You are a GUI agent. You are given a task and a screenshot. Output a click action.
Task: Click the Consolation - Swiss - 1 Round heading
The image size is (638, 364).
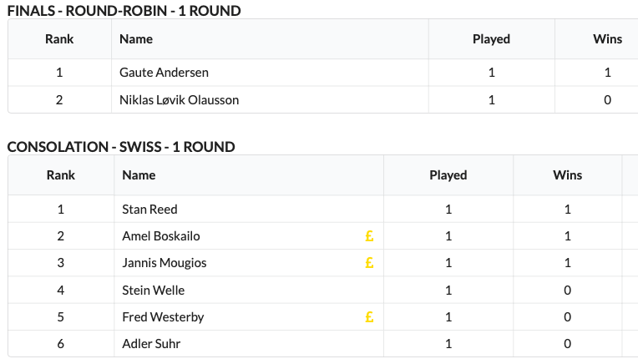point(121,147)
